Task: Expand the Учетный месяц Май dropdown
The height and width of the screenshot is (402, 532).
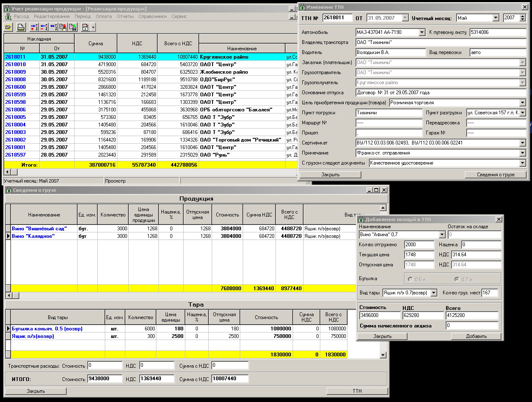Action: tap(496, 18)
